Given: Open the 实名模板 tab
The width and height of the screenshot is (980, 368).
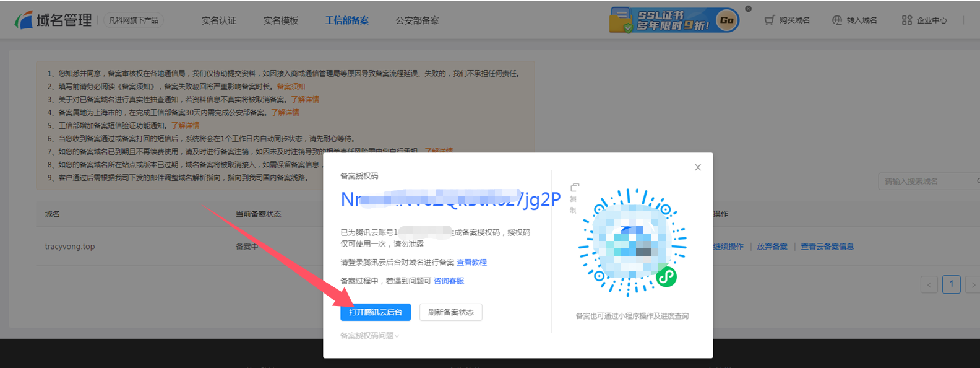Looking at the screenshot, I should 281,20.
